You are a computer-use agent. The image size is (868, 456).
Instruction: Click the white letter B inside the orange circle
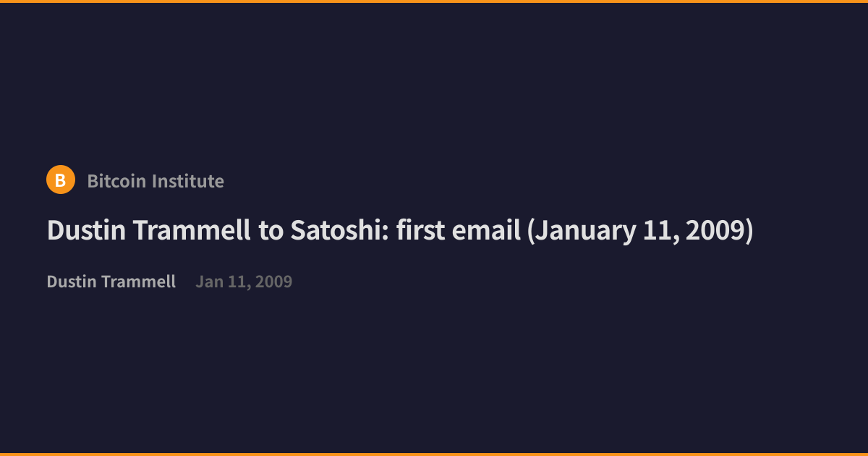[61, 180]
